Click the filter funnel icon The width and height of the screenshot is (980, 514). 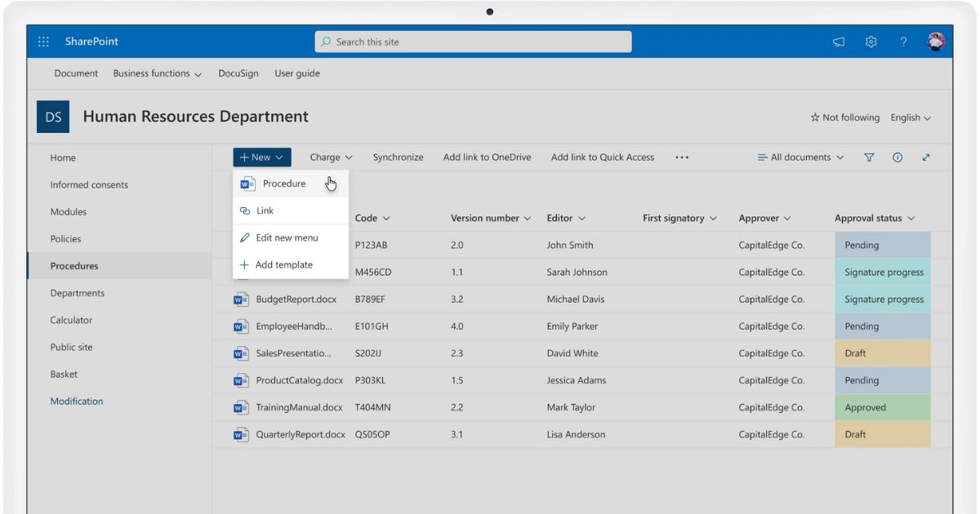point(869,157)
